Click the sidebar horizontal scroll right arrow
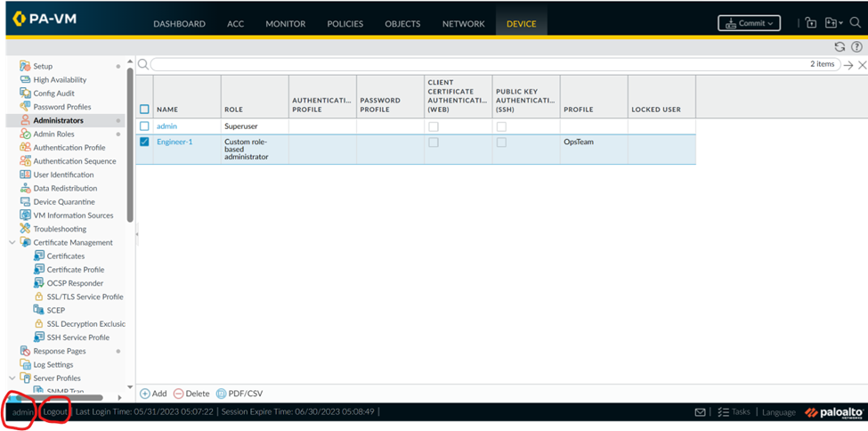The height and width of the screenshot is (431, 868). [120, 398]
